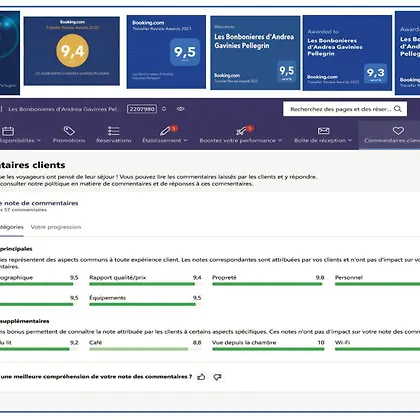Click the Commentaires clients heart icon
Image resolution: width=420 pixels, height=420 pixels.
398,131
